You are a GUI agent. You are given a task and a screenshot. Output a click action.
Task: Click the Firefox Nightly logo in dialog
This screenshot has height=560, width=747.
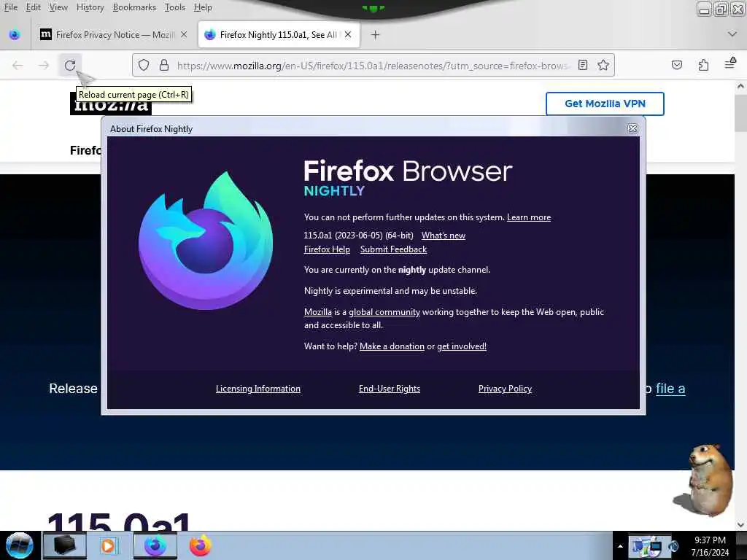tap(206, 241)
